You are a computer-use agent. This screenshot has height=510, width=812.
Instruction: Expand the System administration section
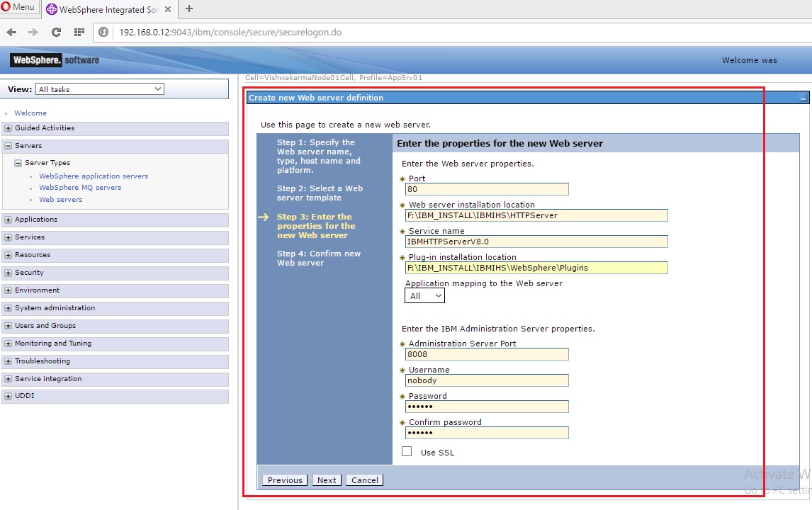(x=7, y=308)
